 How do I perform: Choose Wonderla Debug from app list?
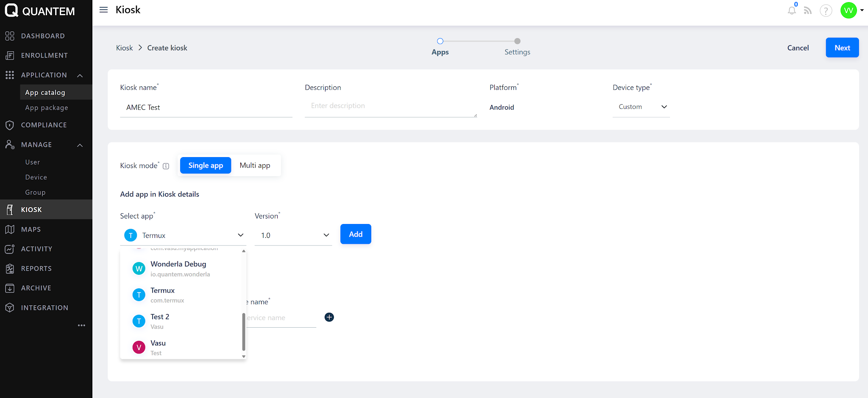(x=178, y=268)
